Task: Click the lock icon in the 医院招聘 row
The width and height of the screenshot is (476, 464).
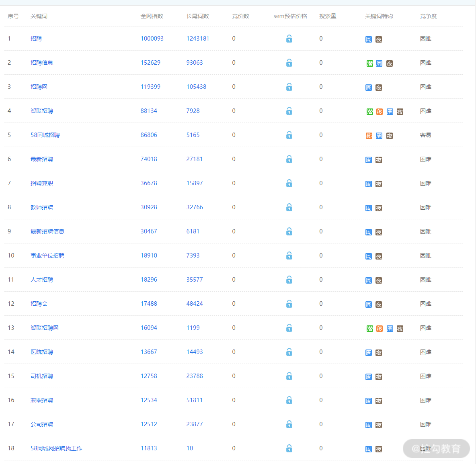Action: [289, 352]
